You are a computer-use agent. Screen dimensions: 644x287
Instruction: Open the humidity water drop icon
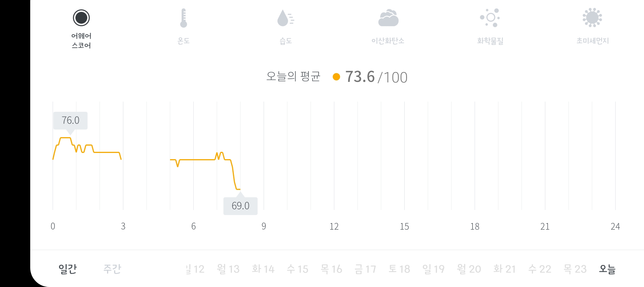coord(286,18)
